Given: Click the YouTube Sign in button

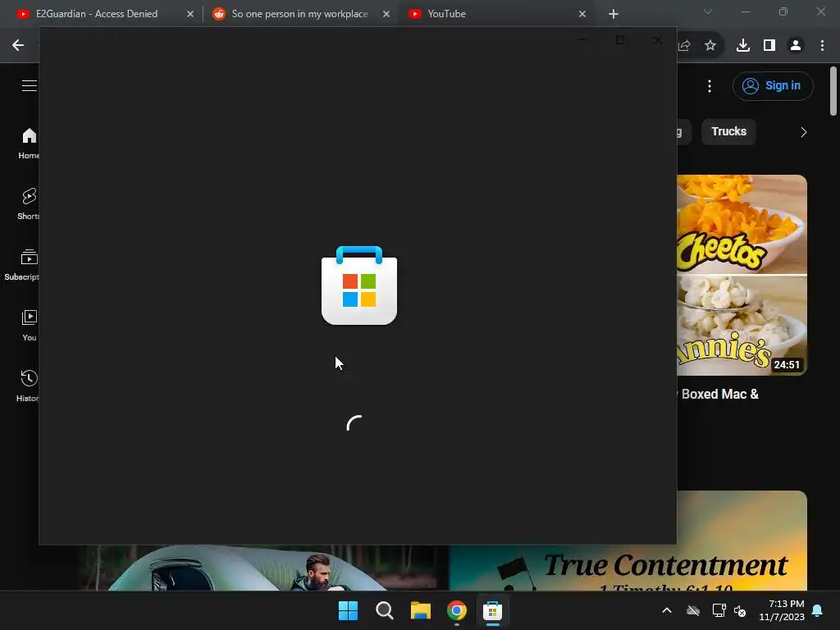Looking at the screenshot, I should (773, 85).
